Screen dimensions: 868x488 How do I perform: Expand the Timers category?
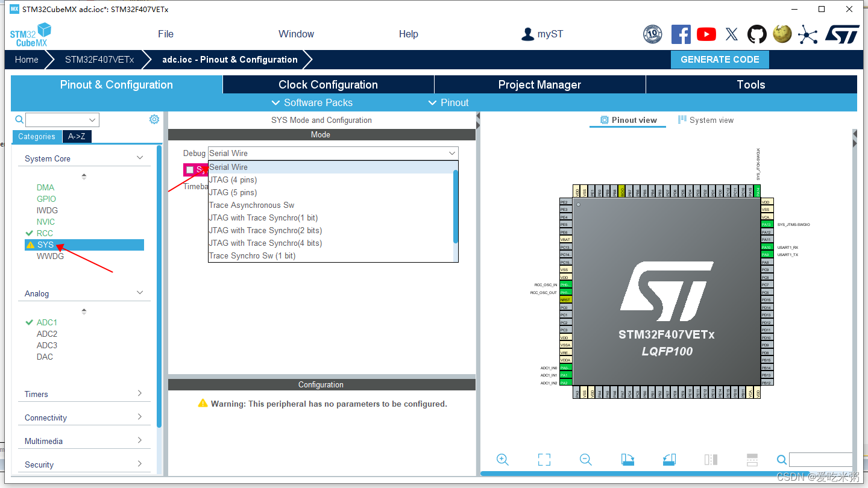(140, 393)
